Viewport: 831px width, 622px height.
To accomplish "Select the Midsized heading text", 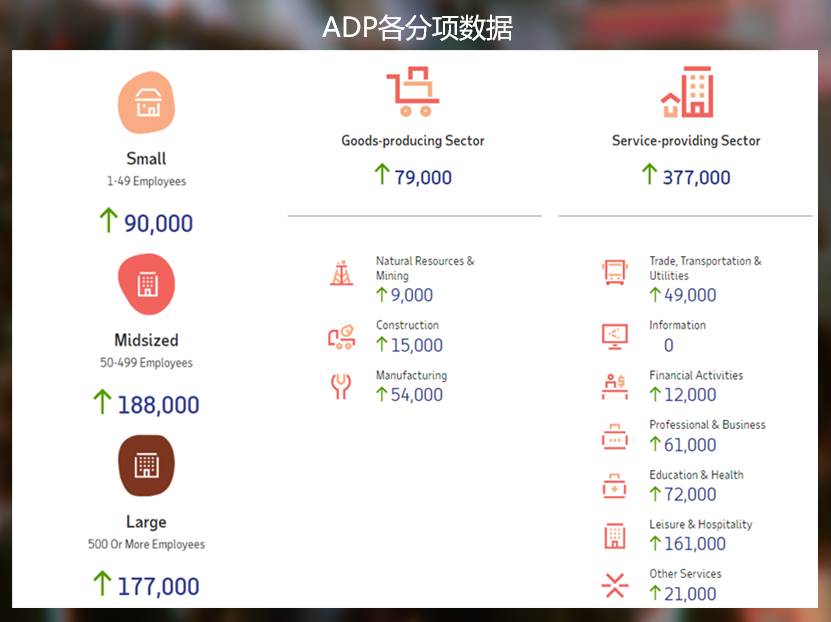I will pyautogui.click(x=146, y=340).
